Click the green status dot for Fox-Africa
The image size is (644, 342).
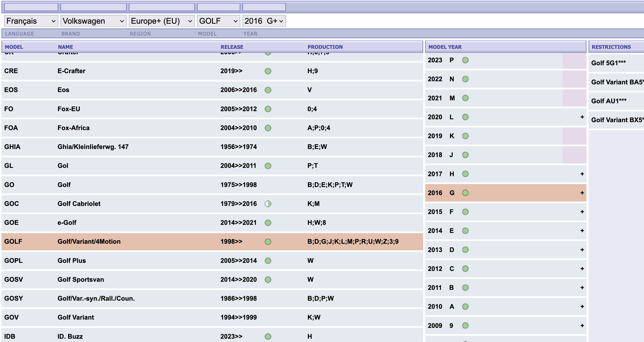268,128
